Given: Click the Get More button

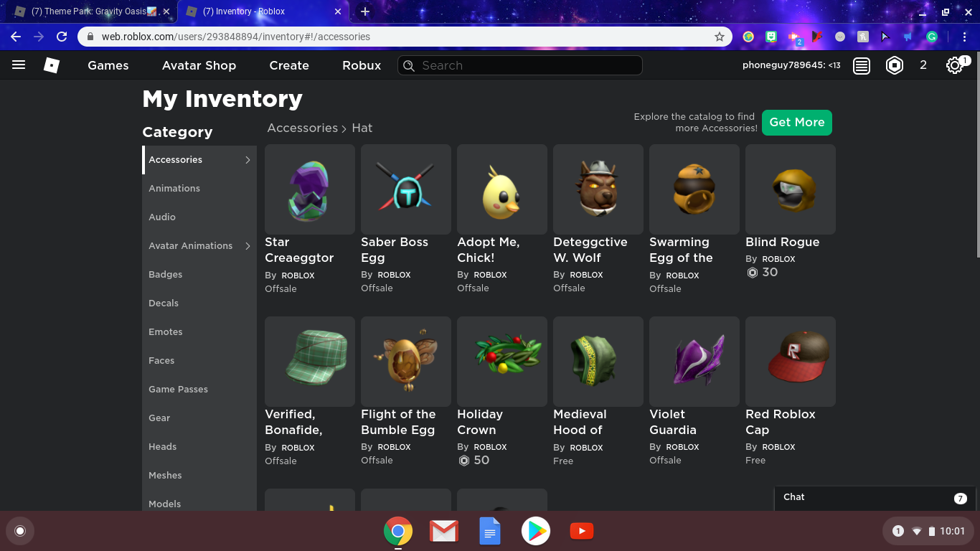Looking at the screenshot, I should click(x=797, y=122).
